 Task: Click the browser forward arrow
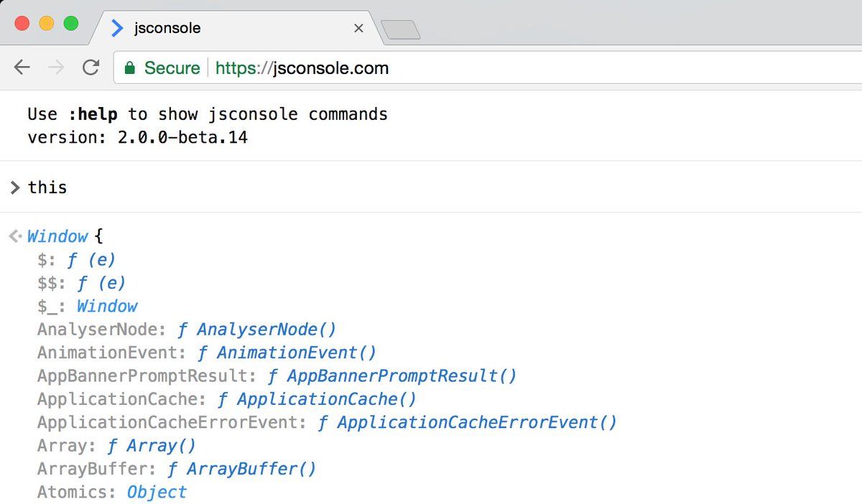point(56,67)
